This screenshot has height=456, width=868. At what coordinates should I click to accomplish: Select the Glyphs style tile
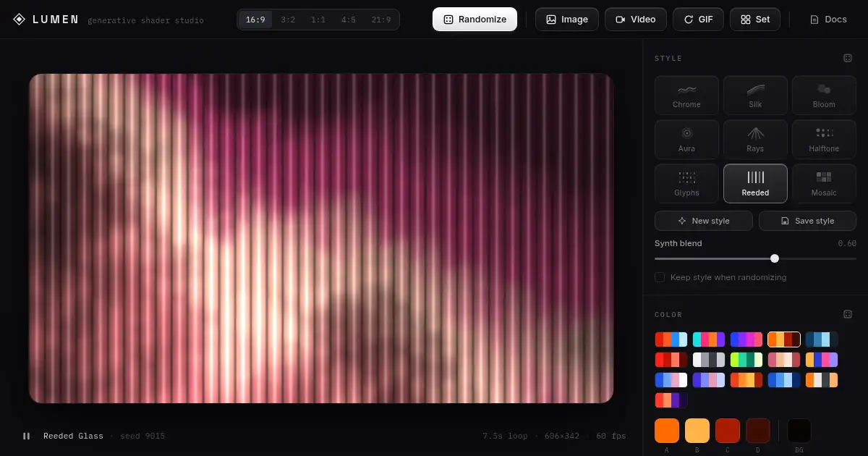click(686, 184)
